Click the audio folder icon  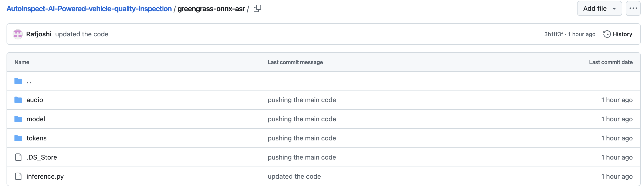tap(18, 100)
